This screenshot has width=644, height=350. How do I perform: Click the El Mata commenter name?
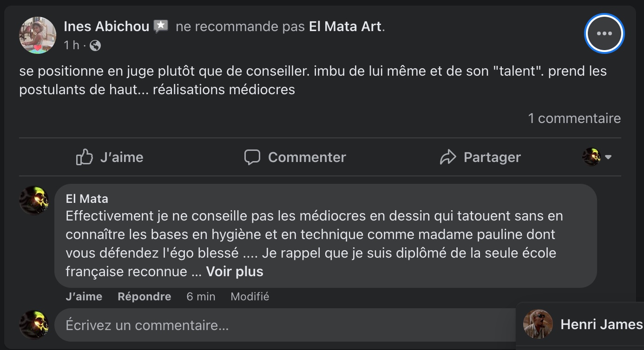87,199
